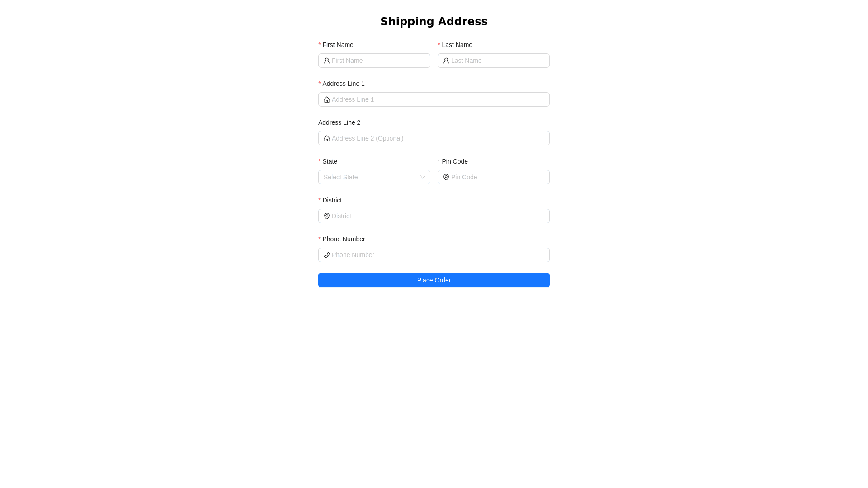868x488 pixels.
Task: Focus the First Name text input
Action: pos(379,61)
